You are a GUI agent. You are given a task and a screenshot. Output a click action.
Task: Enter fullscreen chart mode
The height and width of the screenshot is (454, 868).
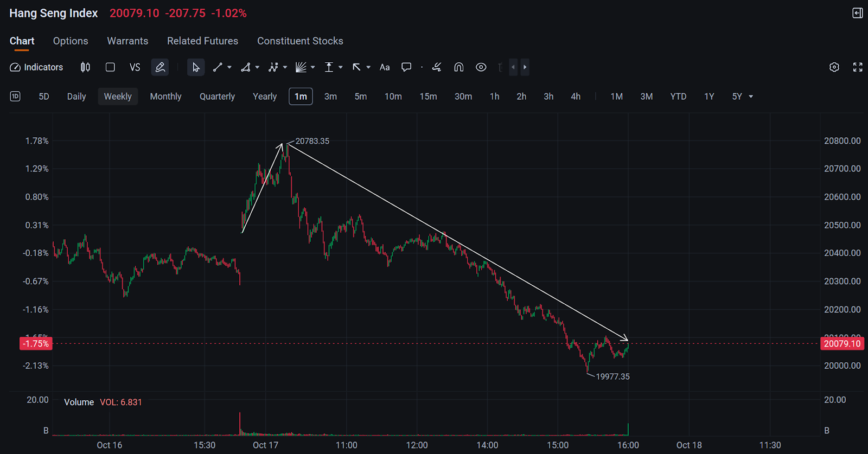pyautogui.click(x=858, y=67)
